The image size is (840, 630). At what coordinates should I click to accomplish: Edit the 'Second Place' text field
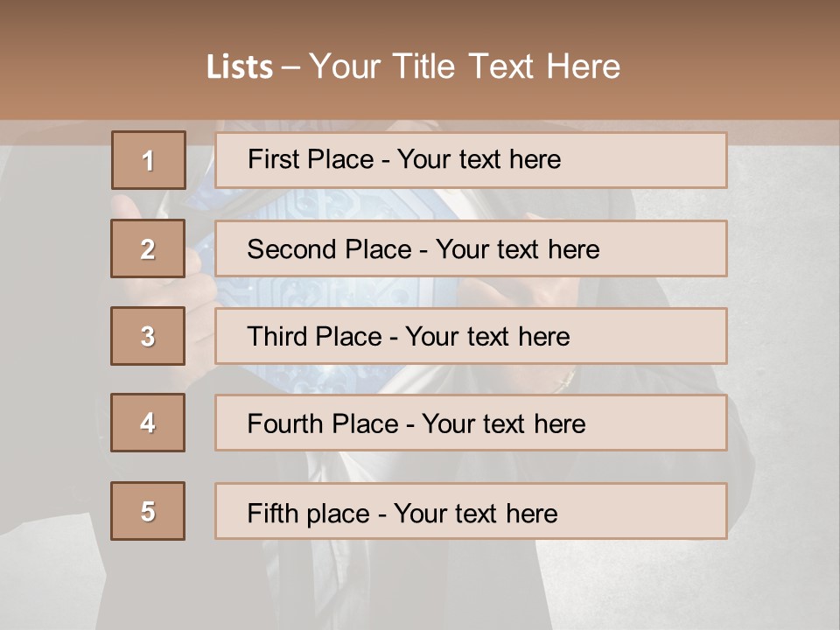tap(471, 248)
